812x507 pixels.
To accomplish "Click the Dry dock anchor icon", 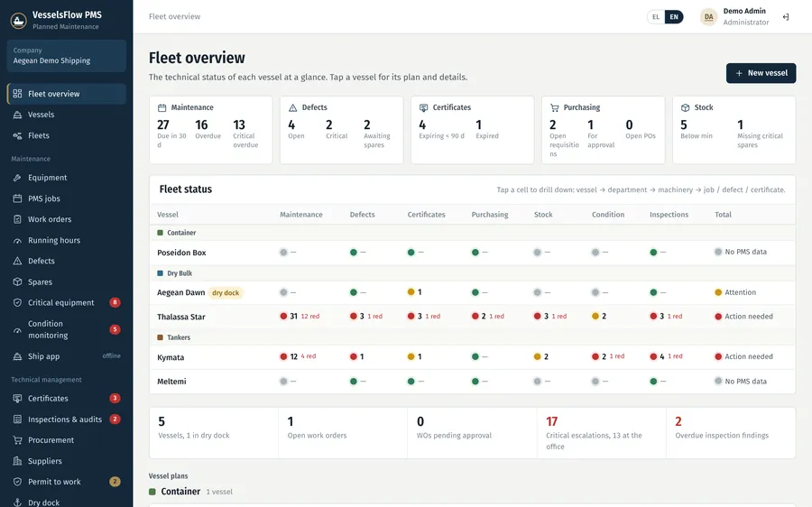I will pos(18,502).
